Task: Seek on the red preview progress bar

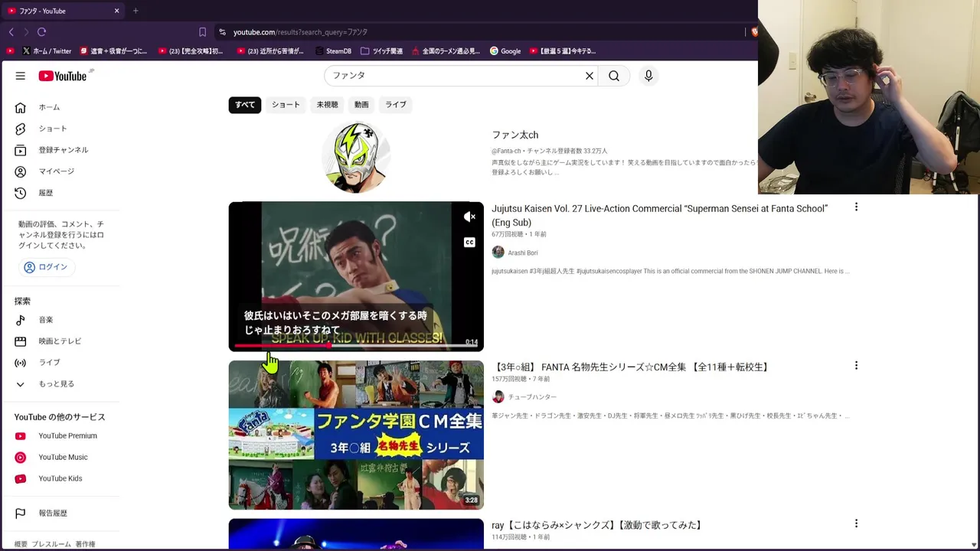Action: point(356,346)
